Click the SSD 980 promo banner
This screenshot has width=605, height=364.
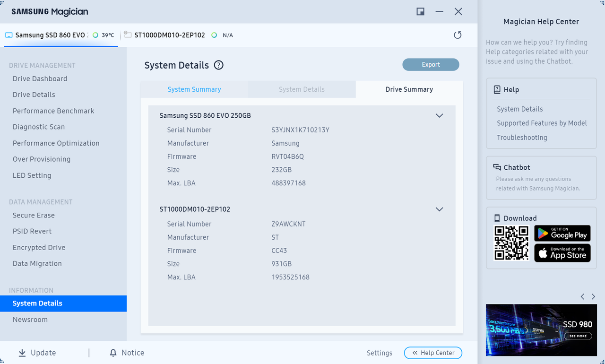pyautogui.click(x=541, y=330)
